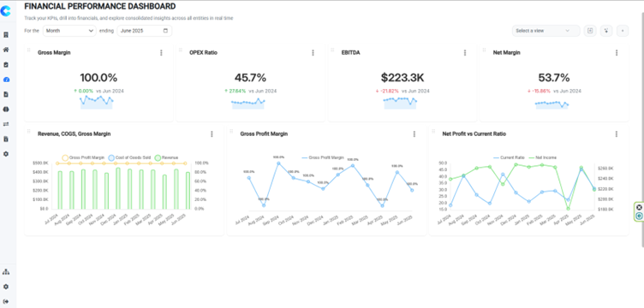Click the blue C app logo

(6, 11)
